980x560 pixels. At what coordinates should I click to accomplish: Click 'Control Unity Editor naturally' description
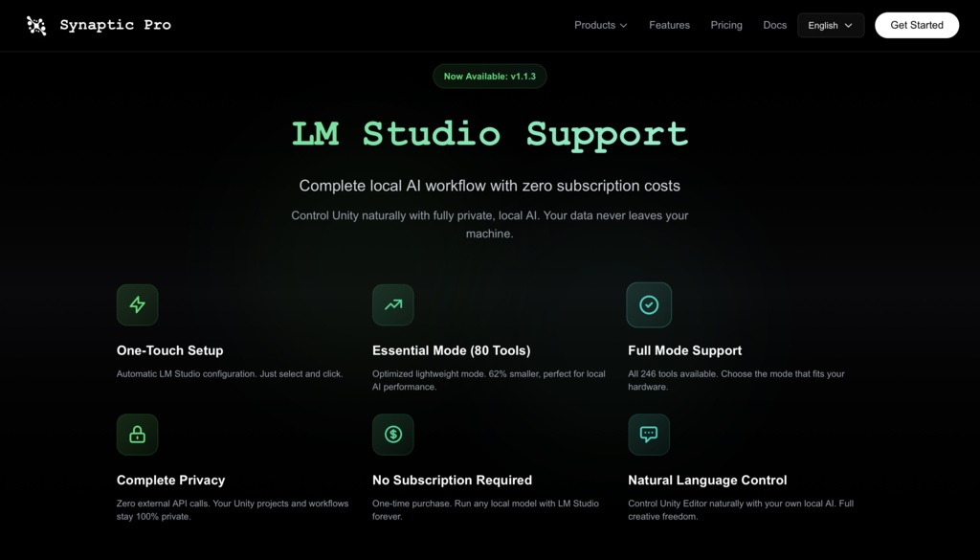pyautogui.click(x=741, y=510)
